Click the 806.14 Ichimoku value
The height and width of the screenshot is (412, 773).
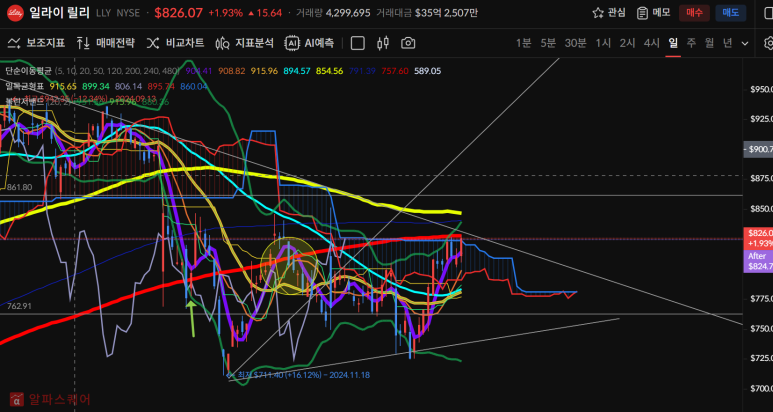pos(128,86)
